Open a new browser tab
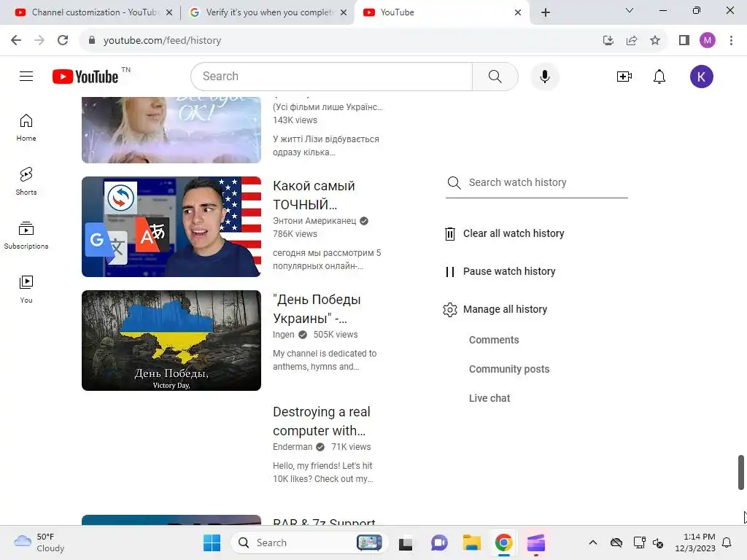Image resolution: width=747 pixels, height=560 pixels. tap(546, 12)
